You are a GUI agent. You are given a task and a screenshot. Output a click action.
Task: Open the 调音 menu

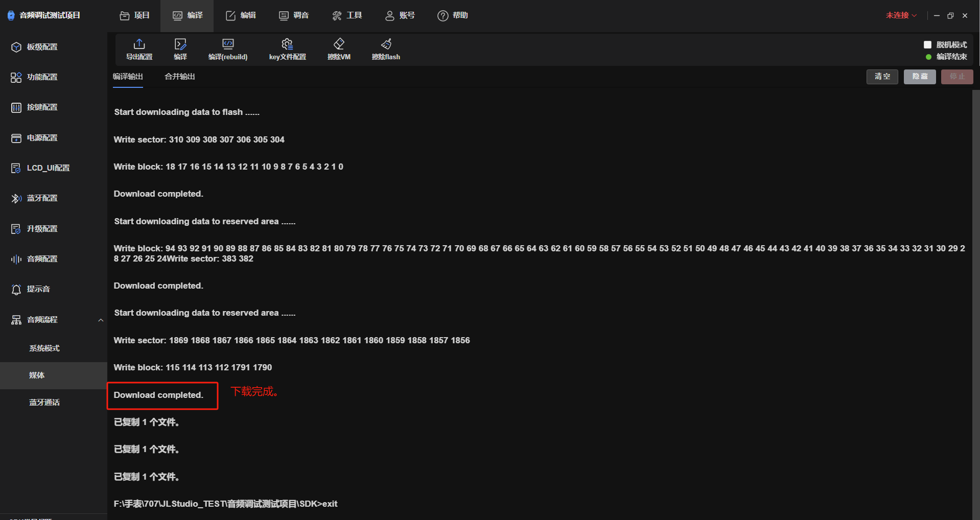tap(294, 15)
